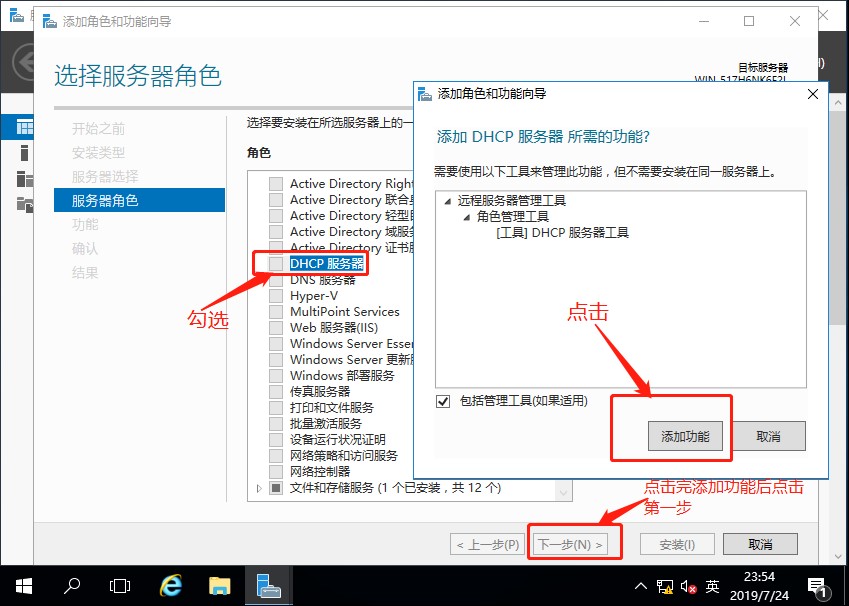Switch input language indicator 英
This screenshot has height=606, width=849.
(713, 586)
